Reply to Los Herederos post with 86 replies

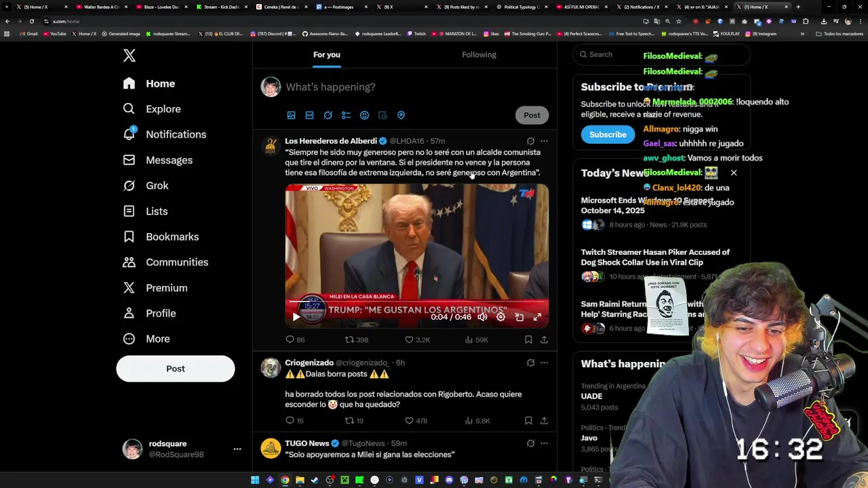pos(295,340)
